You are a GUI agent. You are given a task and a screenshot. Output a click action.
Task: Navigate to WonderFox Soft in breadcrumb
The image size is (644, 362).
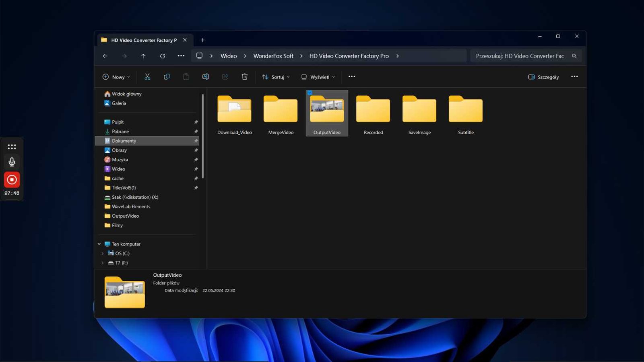(x=273, y=56)
